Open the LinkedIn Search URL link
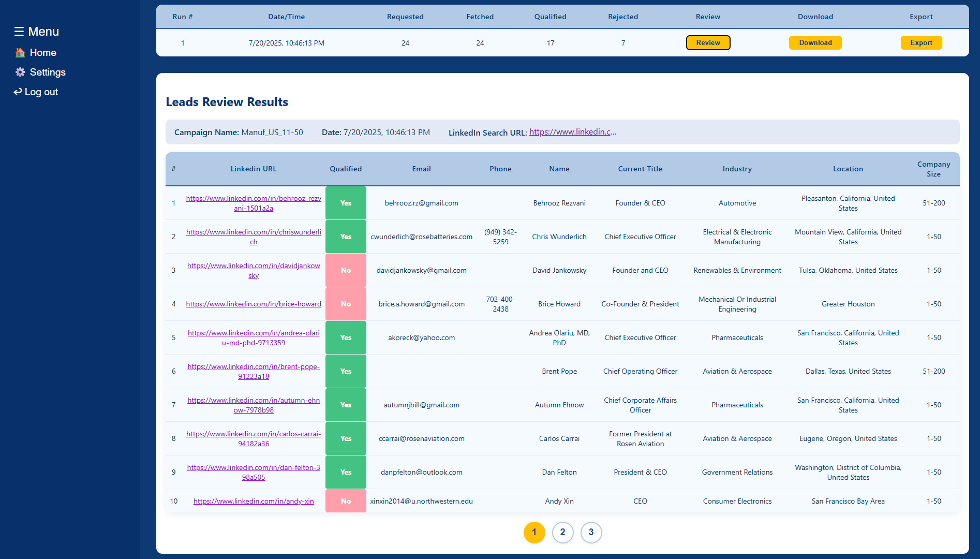 tap(572, 132)
